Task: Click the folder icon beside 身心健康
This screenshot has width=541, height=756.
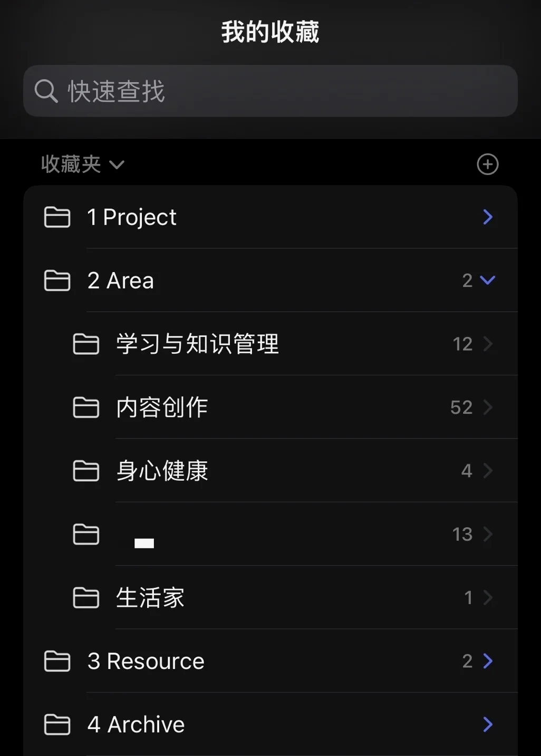Action: (86, 471)
